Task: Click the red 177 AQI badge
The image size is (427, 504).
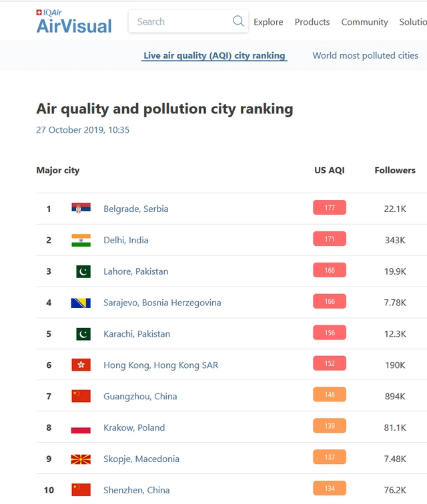Action: (x=330, y=208)
